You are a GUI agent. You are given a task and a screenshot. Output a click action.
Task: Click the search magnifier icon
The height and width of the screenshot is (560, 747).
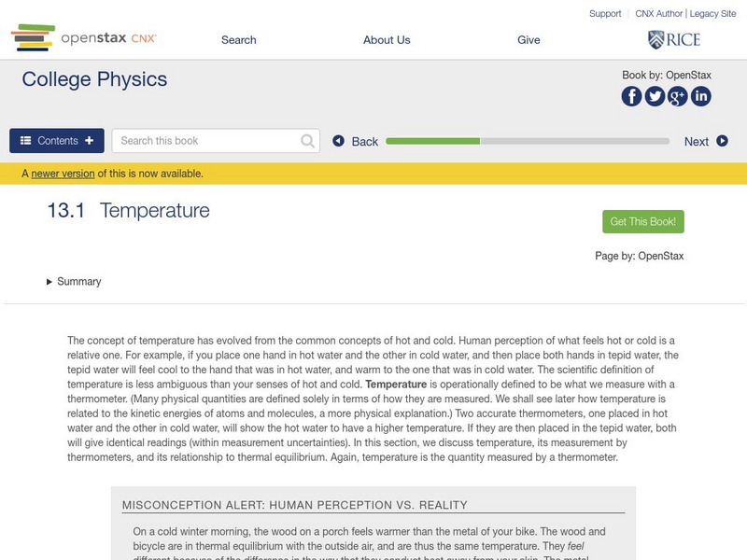point(308,141)
